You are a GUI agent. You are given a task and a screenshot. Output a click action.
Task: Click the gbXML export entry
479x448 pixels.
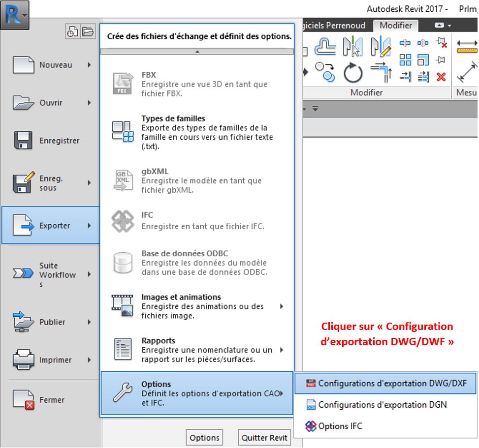pos(197,180)
